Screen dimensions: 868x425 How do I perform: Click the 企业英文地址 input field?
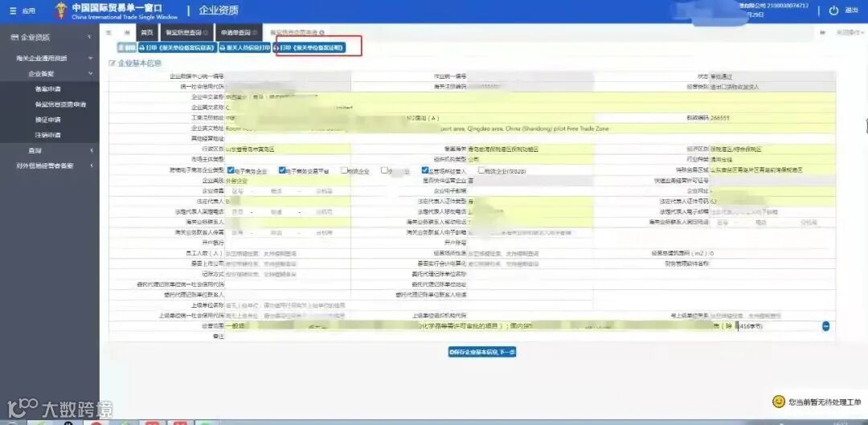(x=530, y=129)
